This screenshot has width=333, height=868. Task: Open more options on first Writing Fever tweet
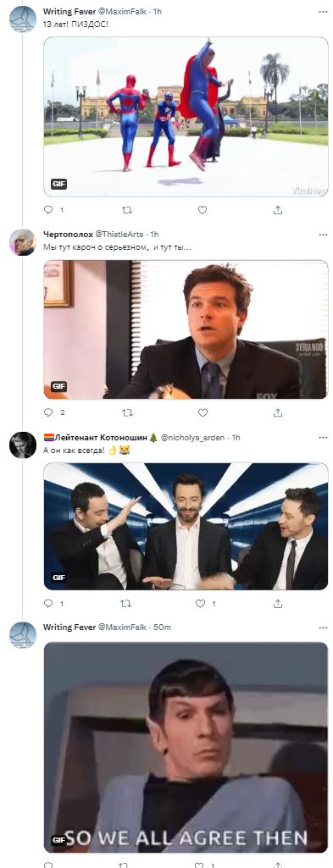point(323,11)
